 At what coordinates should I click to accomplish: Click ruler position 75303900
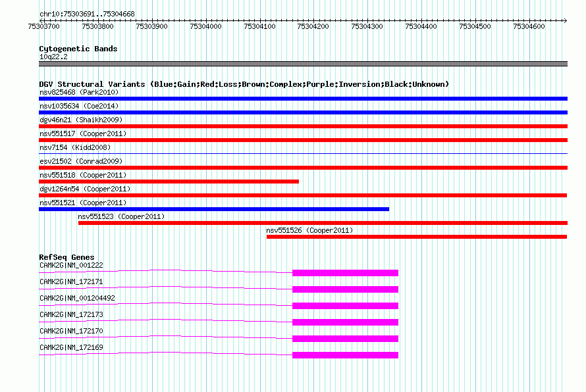click(x=151, y=26)
